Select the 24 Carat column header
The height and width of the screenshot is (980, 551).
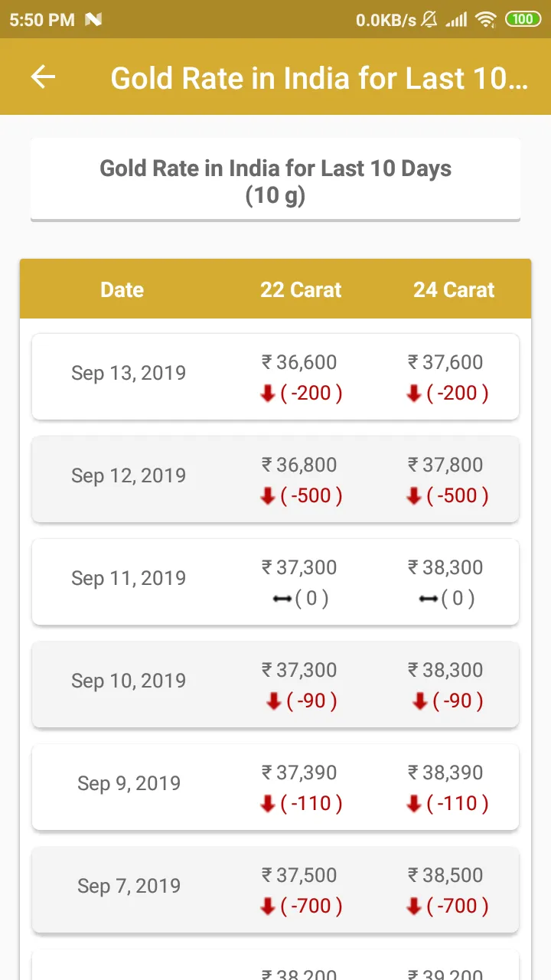tap(454, 289)
